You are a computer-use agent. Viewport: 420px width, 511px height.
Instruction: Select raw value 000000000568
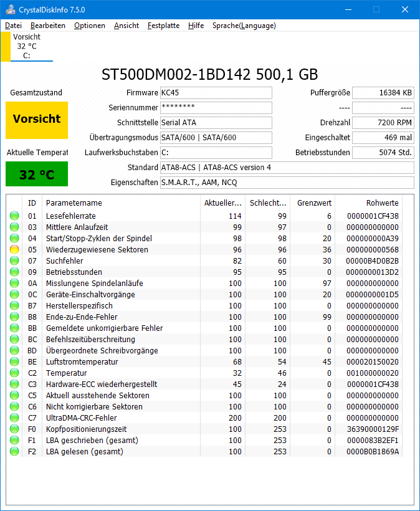(x=373, y=249)
